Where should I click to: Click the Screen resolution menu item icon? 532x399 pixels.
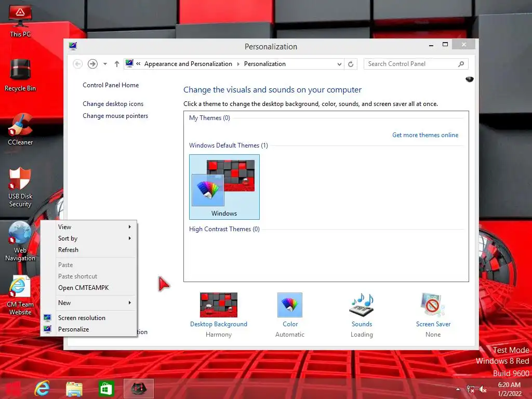pos(47,318)
